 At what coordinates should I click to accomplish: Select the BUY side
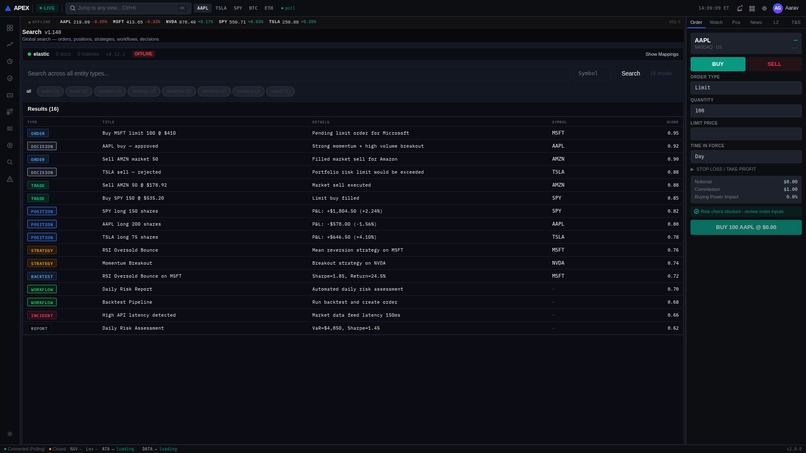(718, 64)
